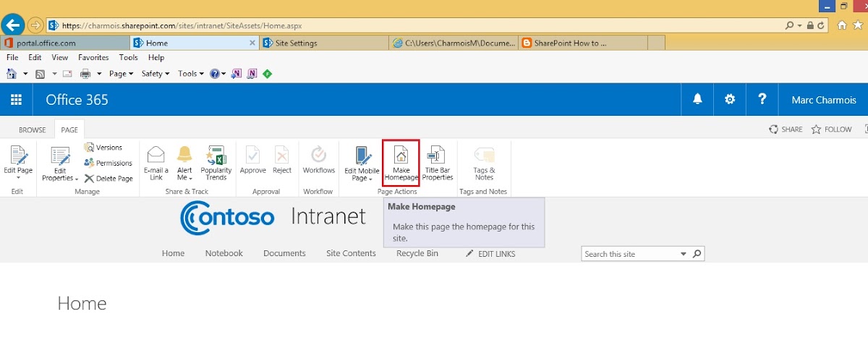The height and width of the screenshot is (348, 868).
Task: Expand the Edit Mobile Page dropdown arrow
Action: (370, 179)
